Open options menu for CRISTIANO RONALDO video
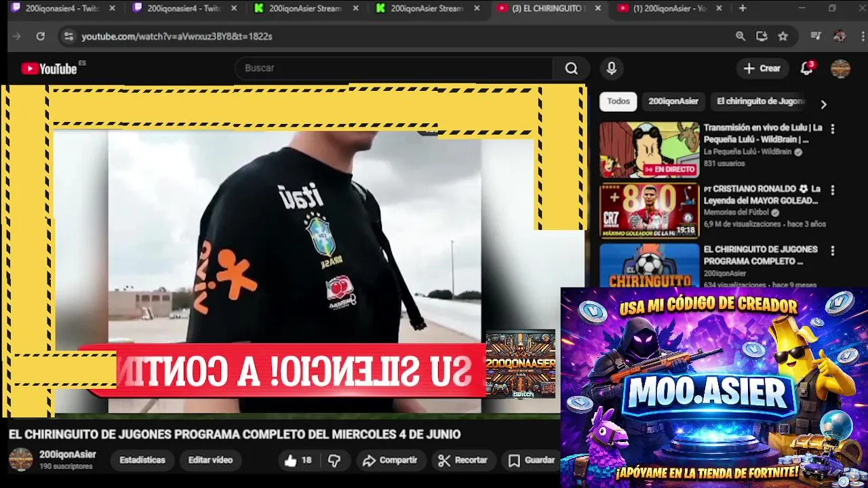Screen dimensions: 868x488 (833, 190)
